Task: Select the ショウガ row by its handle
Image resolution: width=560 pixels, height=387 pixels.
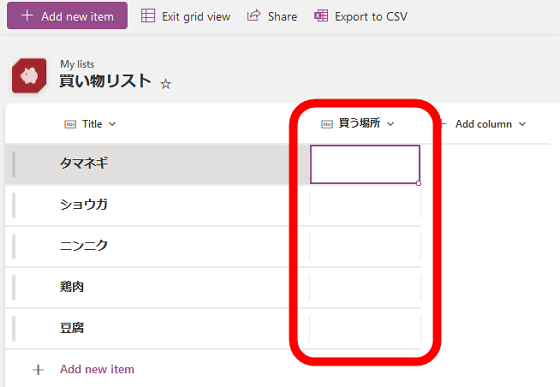Action: [x=14, y=205]
